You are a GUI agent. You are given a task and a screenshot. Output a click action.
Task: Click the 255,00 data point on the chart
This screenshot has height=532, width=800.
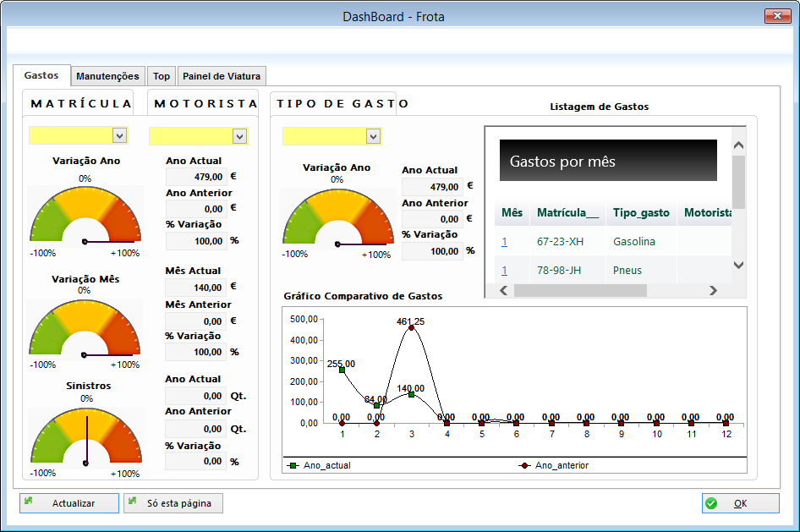click(342, 370)
